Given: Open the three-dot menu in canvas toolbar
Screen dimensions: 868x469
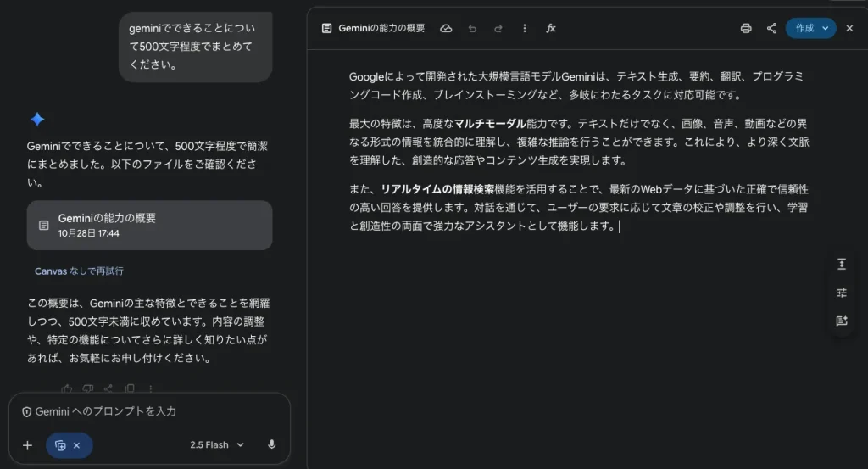Looking at the screenshot, I should (x=524, y=28).
